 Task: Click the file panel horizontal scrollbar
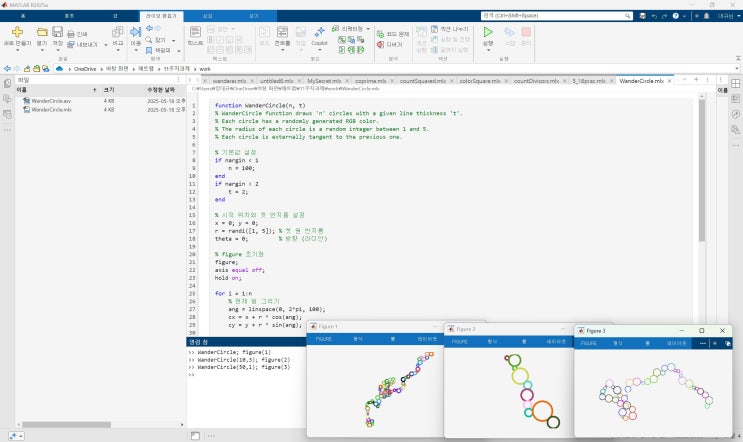[x=66, y=424]
